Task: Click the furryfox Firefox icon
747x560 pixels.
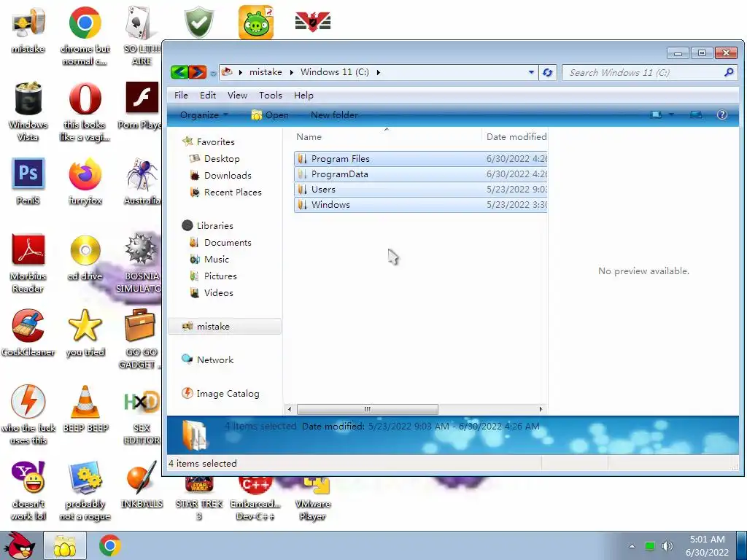Action: [x=85, y=182]
